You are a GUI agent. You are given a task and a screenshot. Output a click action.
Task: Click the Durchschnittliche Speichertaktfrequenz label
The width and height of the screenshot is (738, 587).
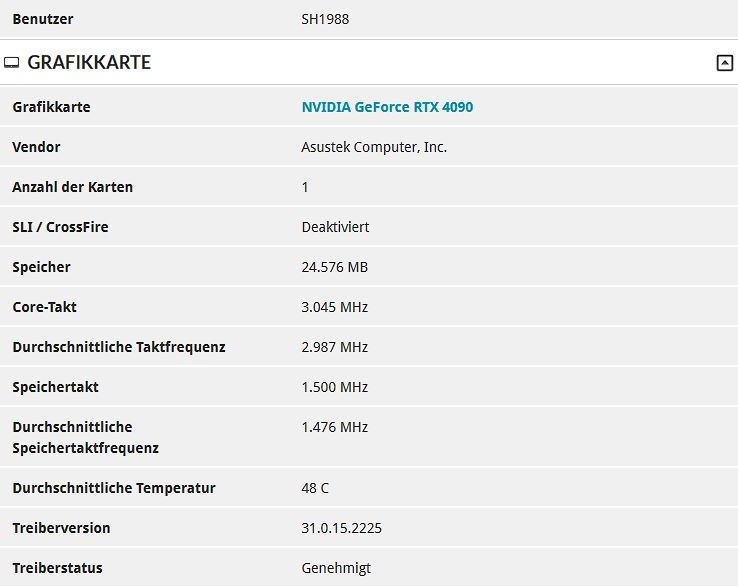point(86,437)
